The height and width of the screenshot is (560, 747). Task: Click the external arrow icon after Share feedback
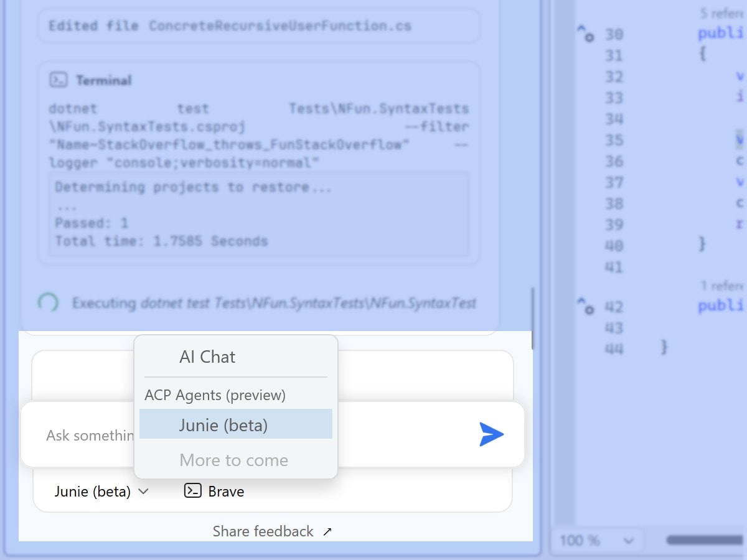click(x=327, y=531)
